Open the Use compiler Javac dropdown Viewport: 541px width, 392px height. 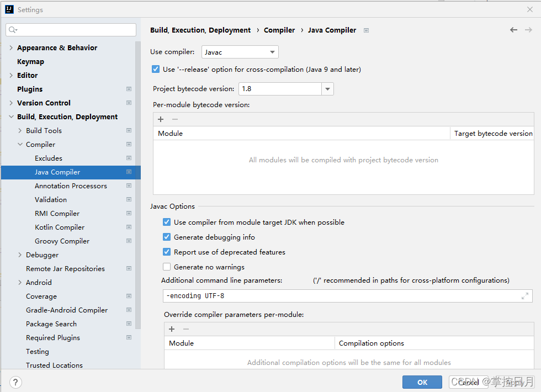tap(240, 52)
